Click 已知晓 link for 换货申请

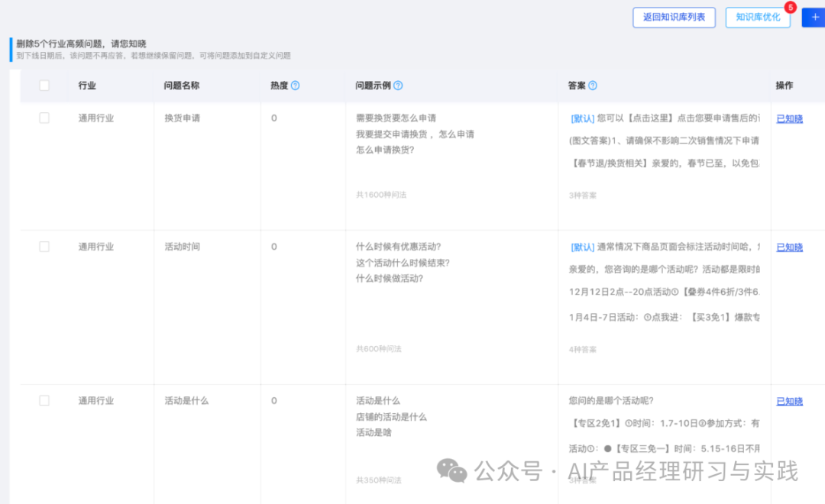click(790, 119)
